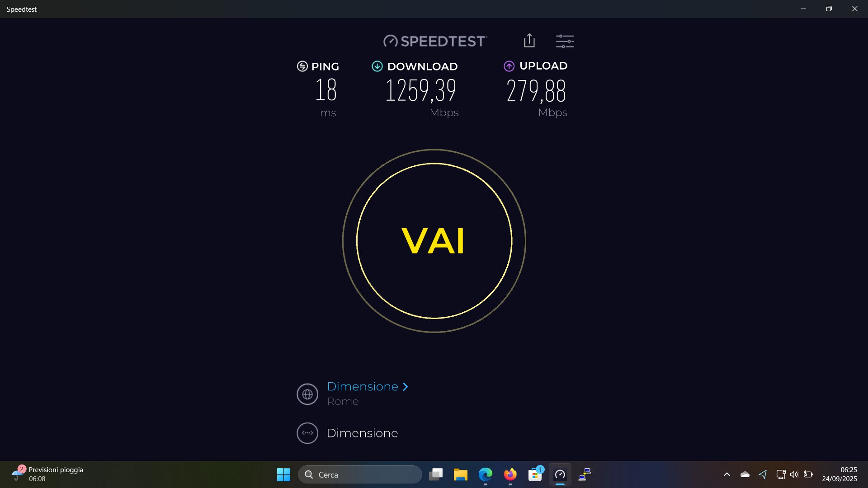Click the connection type icon beside Dimensione
The image size is (868, 488).
[x=307, y=433]
